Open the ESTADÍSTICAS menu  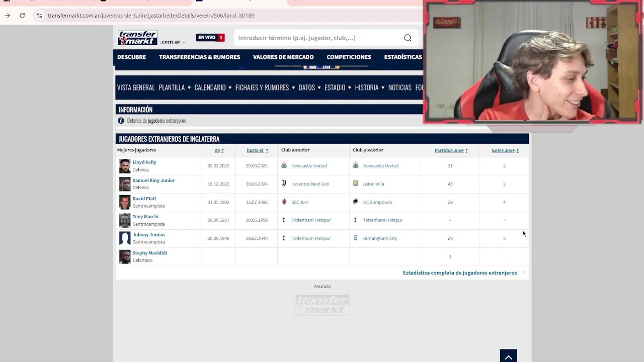point(403,57)
